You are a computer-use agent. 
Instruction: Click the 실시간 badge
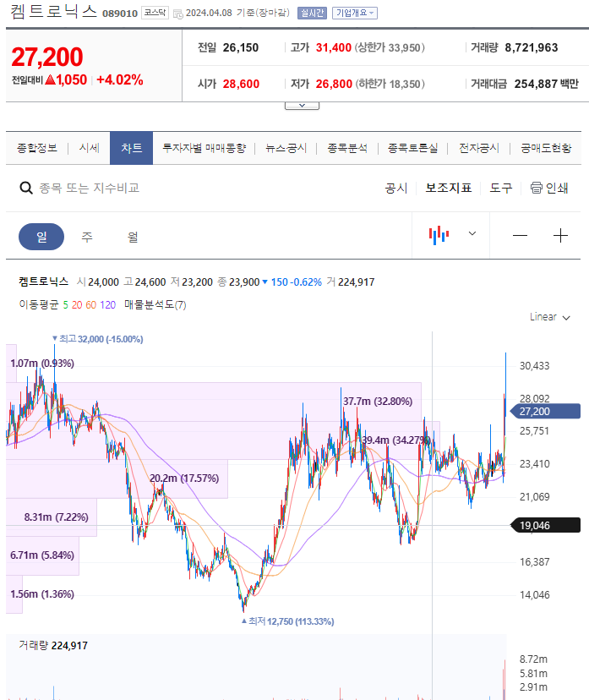click(312, 13)
